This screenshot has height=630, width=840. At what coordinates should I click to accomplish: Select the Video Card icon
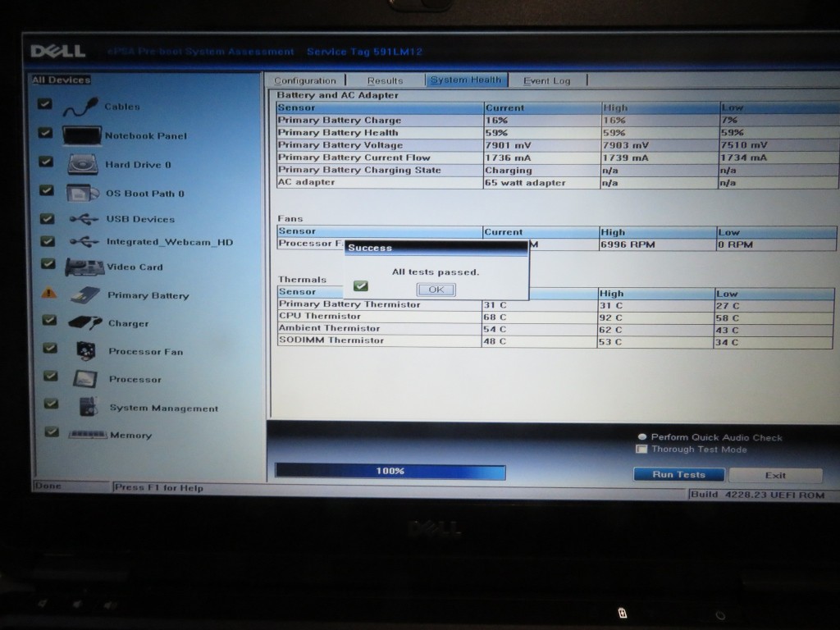84,267
